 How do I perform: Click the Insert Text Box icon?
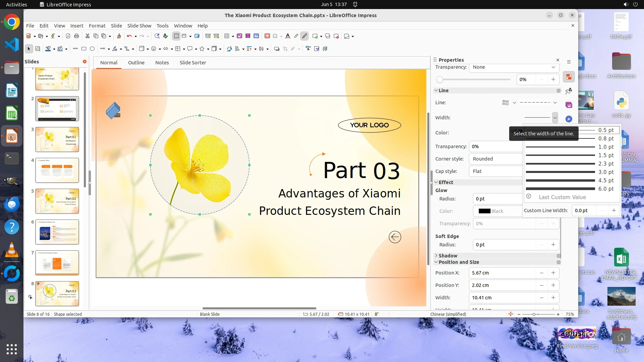pos(267,36)
